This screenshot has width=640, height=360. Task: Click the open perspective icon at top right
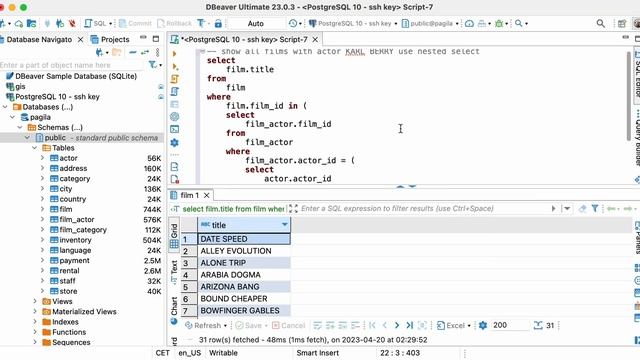pos(622,23)
